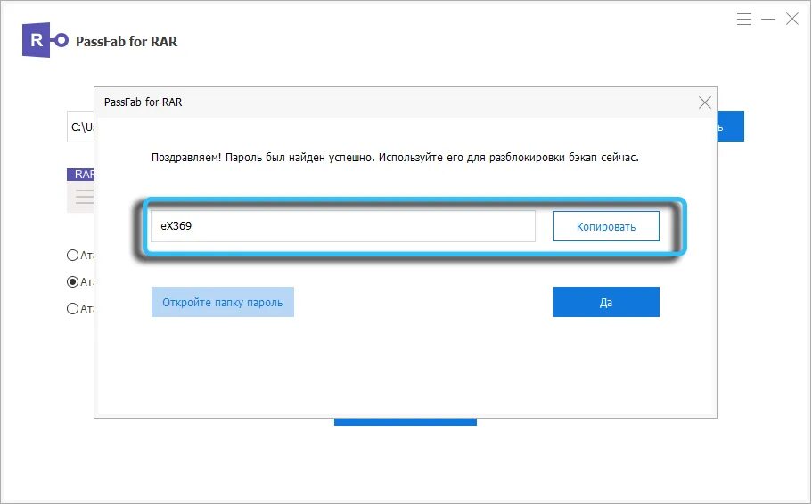
Task: Click the PassFab for RAR logo icon
Action: (x=45, y=40)
